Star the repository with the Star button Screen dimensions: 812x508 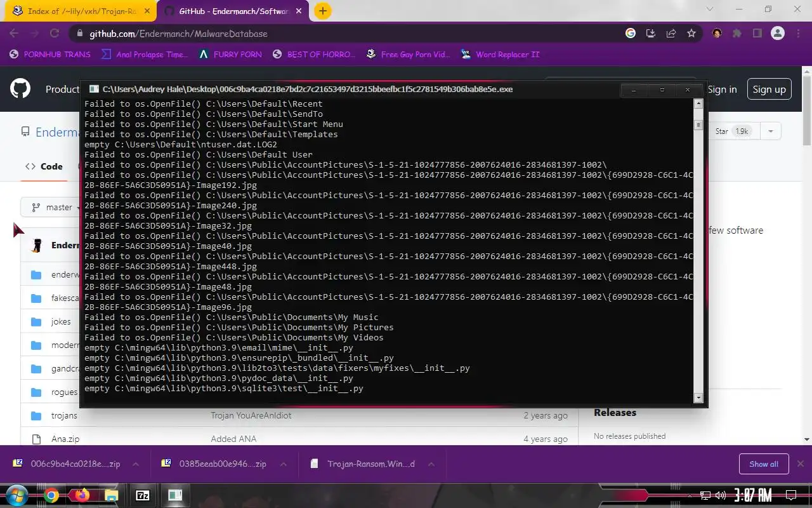point(733,131)
